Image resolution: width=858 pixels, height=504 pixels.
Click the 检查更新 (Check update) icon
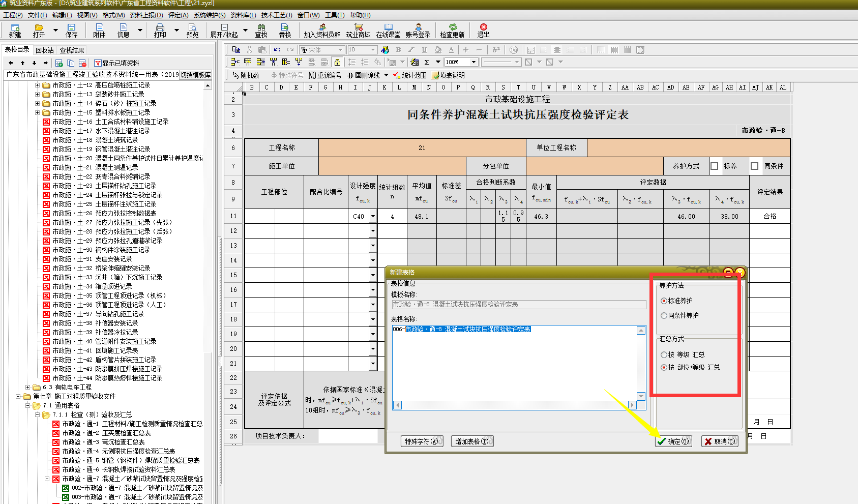(x=452, y=30)
